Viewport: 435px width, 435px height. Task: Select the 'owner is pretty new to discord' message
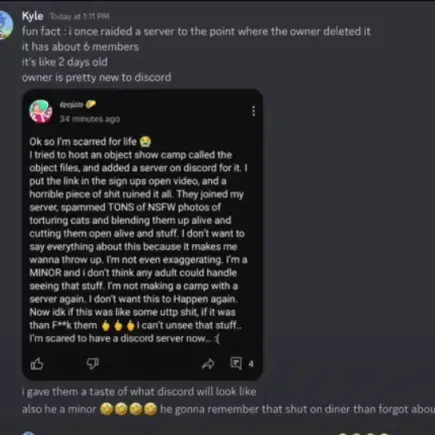pos(96,77)
